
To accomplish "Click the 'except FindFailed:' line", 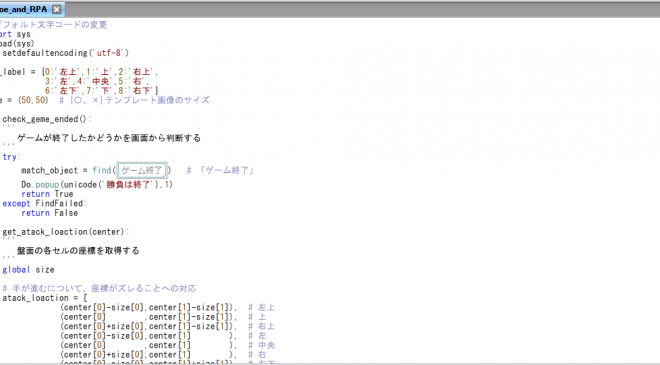I will point(44,203).
